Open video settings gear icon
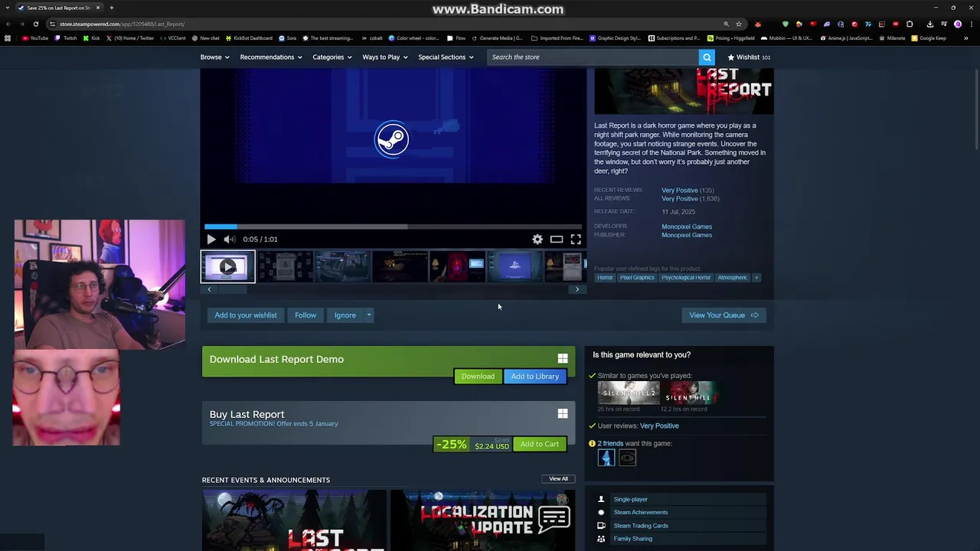This screenshot has width=980, height=551. click(x=537, y=240)
